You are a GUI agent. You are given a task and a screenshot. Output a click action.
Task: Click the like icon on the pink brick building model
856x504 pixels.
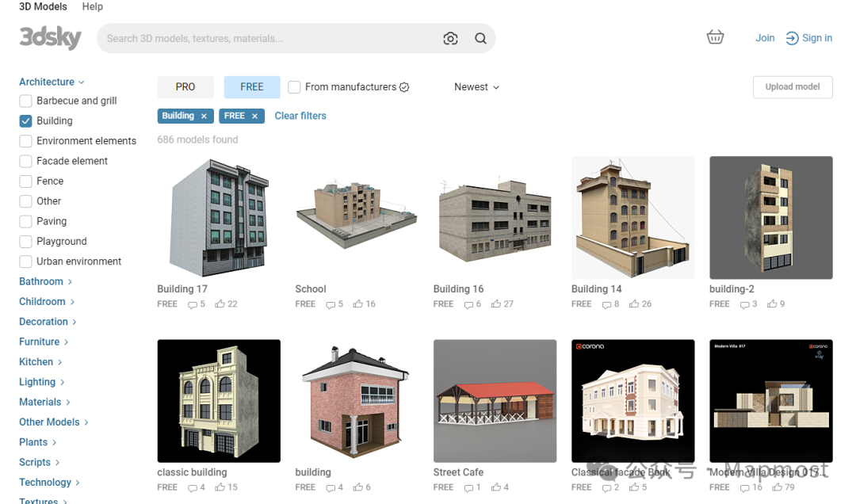[x=357, y=487]
